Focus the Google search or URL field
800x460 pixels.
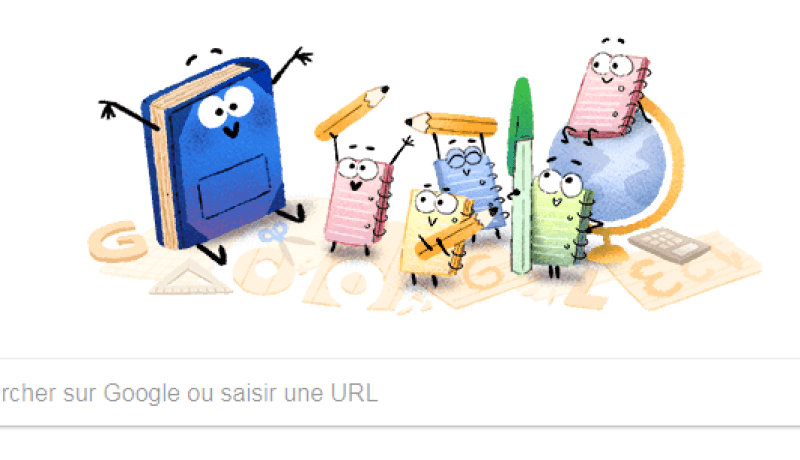(400, 393)
